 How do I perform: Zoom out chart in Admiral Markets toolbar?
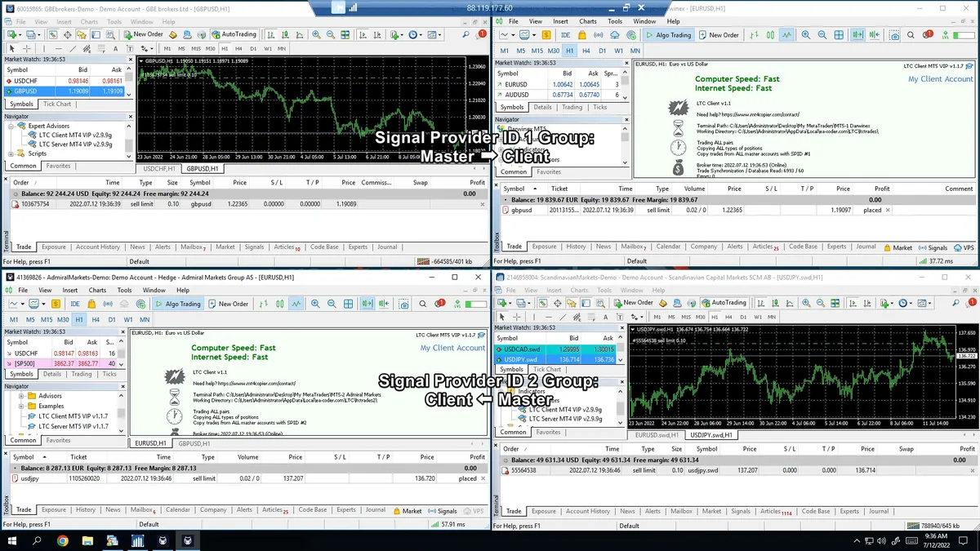(x=332, y=304)
